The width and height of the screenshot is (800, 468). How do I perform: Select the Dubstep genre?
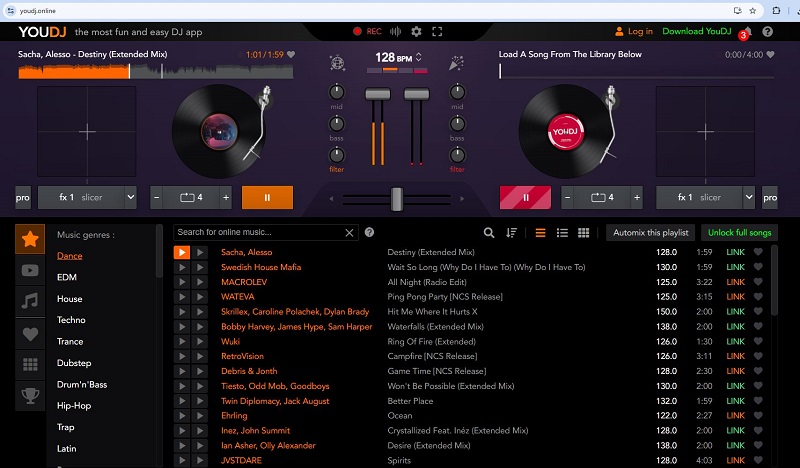click(74, 363)
